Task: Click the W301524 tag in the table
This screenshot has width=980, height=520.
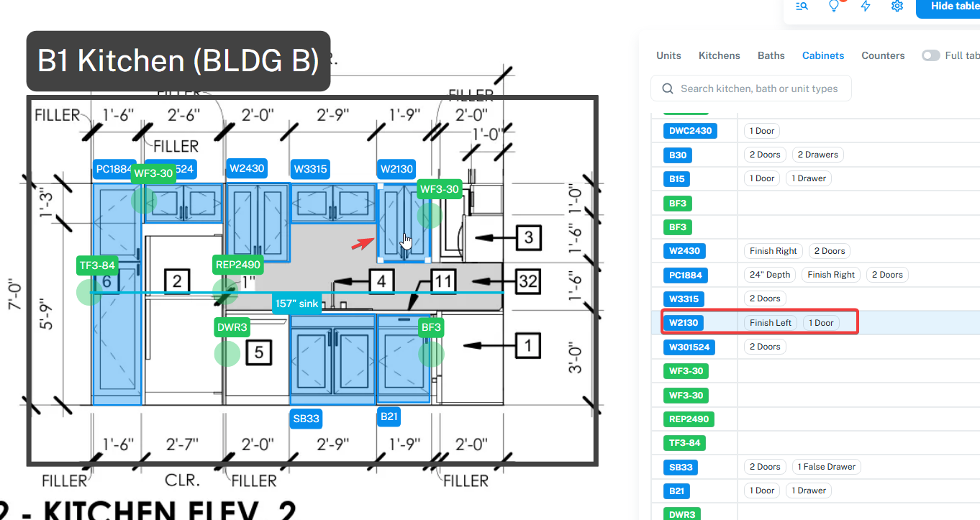Action: coord(689,347)
